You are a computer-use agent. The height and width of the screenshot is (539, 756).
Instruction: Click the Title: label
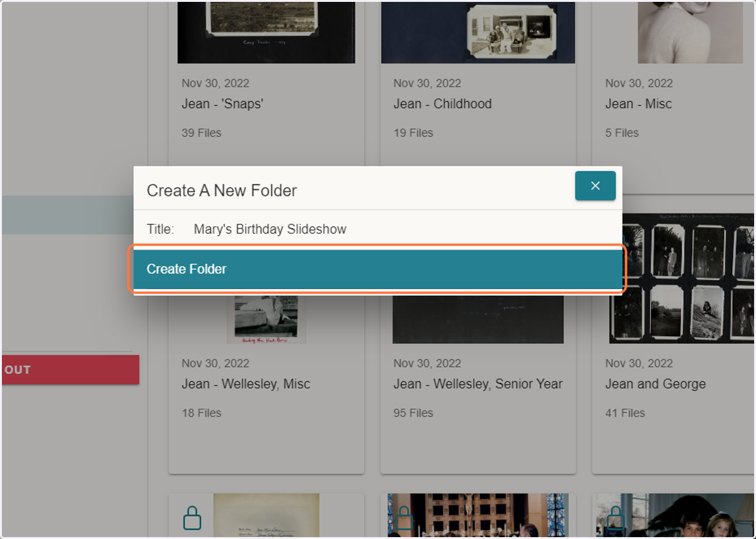click(161, 229)
